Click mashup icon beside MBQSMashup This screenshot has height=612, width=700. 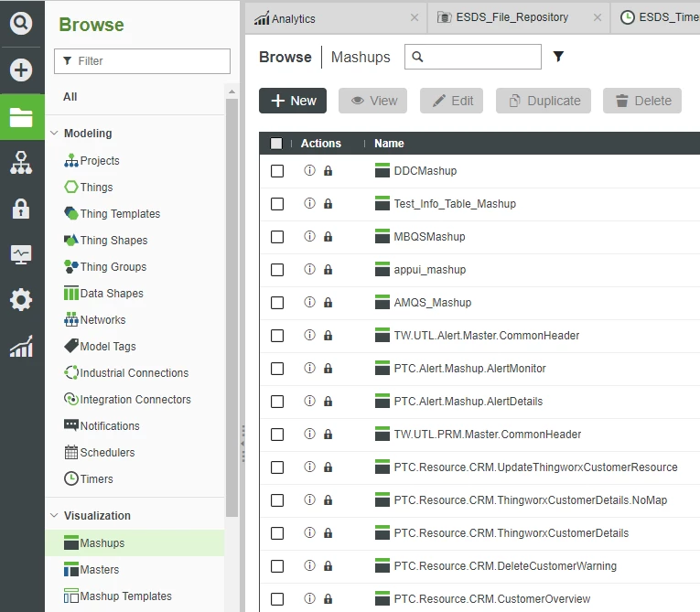[382, 236]
